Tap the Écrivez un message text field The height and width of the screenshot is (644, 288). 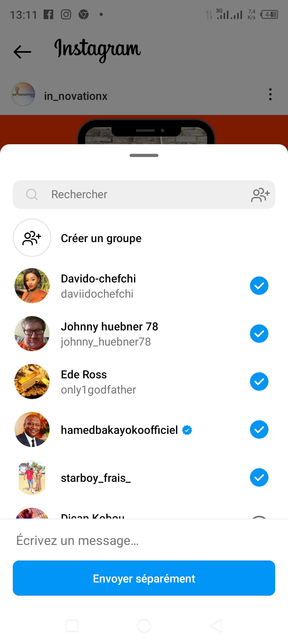144,541
